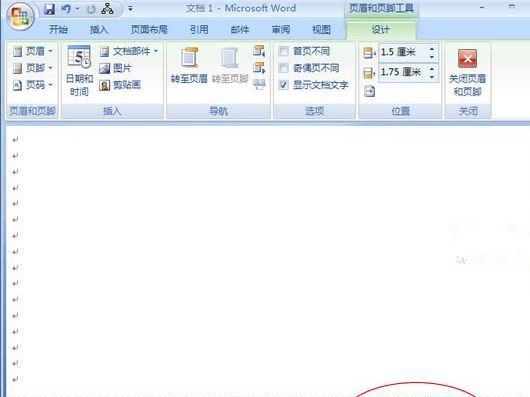Open the 页面布局 tab
The width and height of the screenshot is (530, 397).
coord(149,30)
